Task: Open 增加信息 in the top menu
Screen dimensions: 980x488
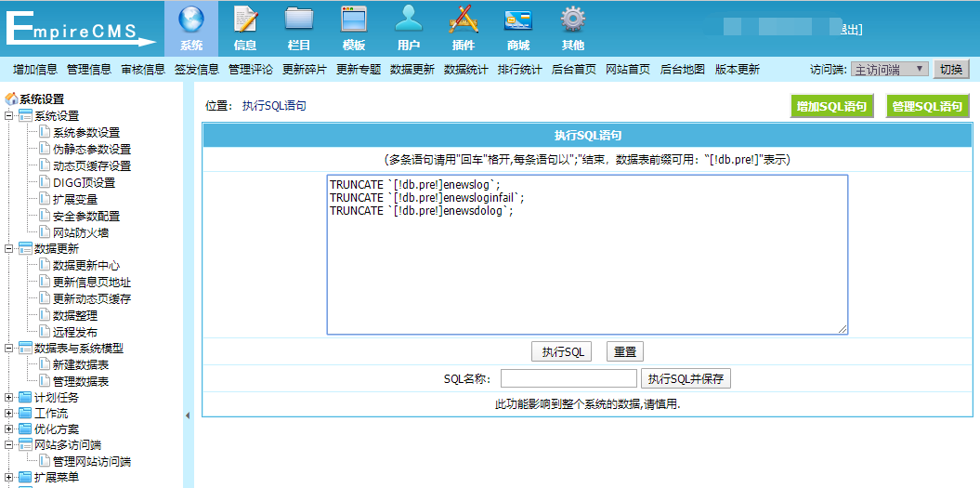Action: (35, 70)
